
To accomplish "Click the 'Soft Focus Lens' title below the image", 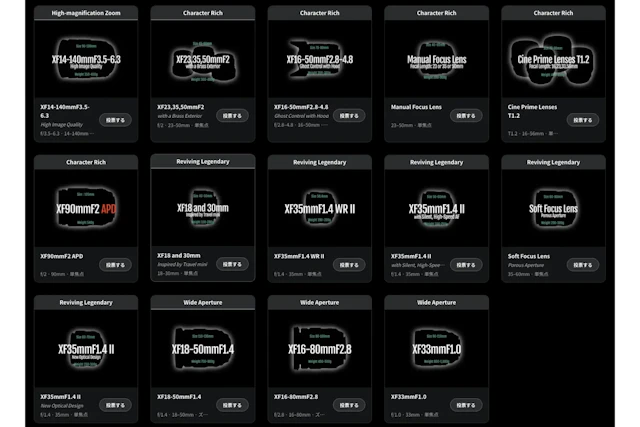I will pyautogui.click(x=529, y=256).
